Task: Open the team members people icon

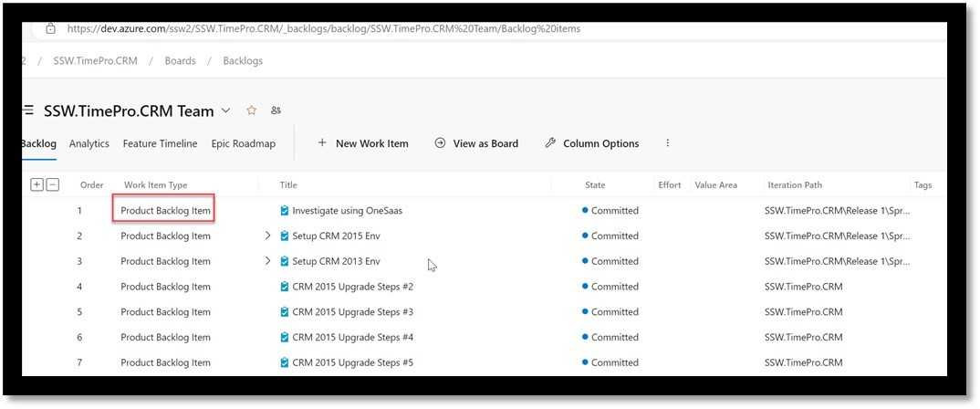Action: point(276,111)
